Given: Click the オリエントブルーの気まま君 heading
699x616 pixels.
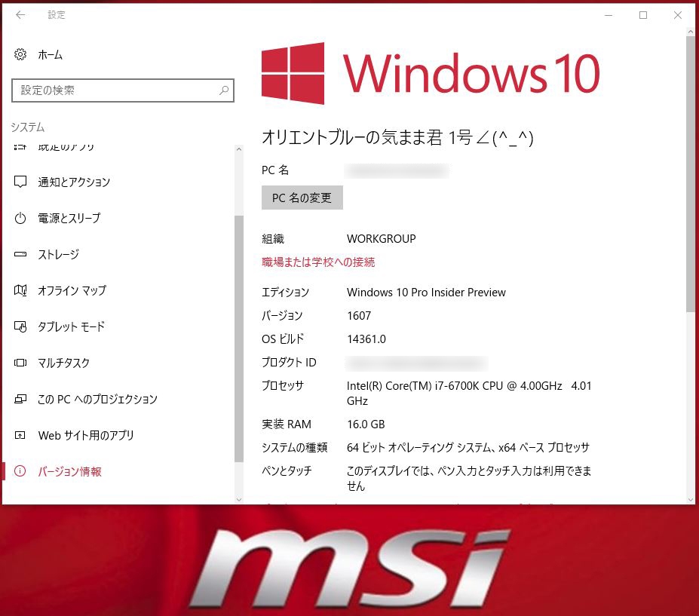Looking at the screenshot, I should (x=397, y=137).
